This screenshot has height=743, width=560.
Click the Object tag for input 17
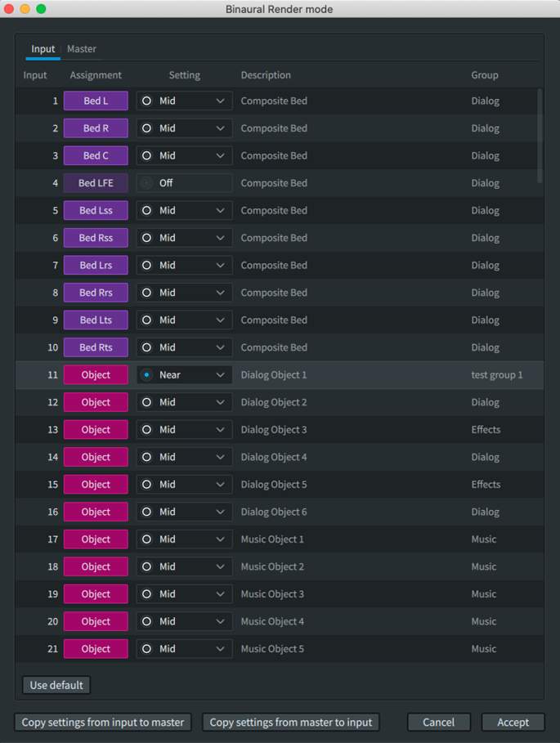[x=96, y=539]
